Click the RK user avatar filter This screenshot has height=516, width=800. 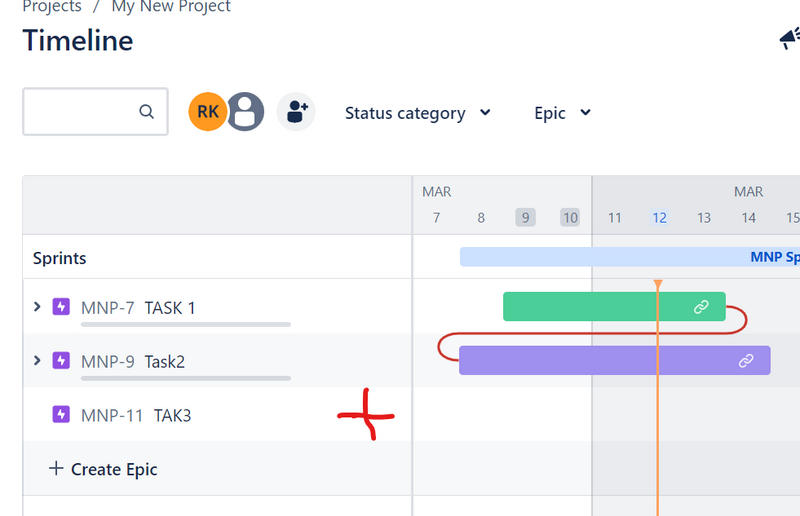coord(208,112)
